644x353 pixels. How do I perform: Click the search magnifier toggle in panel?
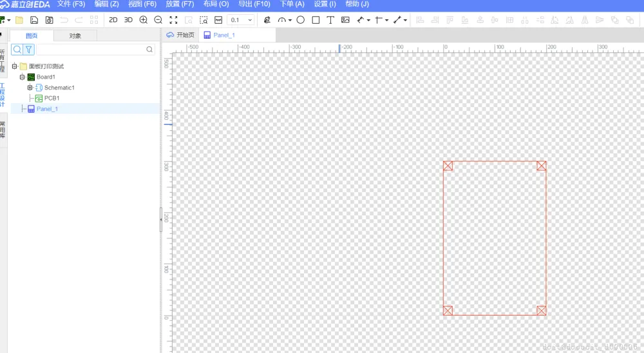pyautogui.click(x=17, y=50)
